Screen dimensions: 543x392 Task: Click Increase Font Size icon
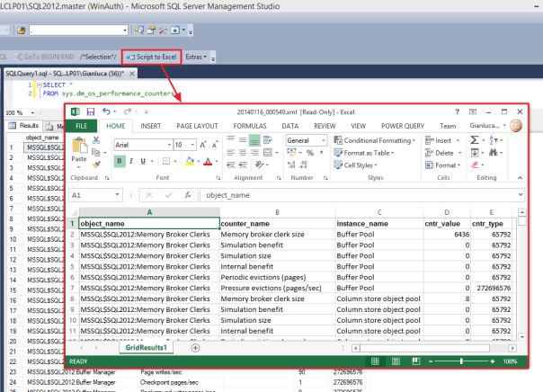pyautogui.click(x=203, y=145)
